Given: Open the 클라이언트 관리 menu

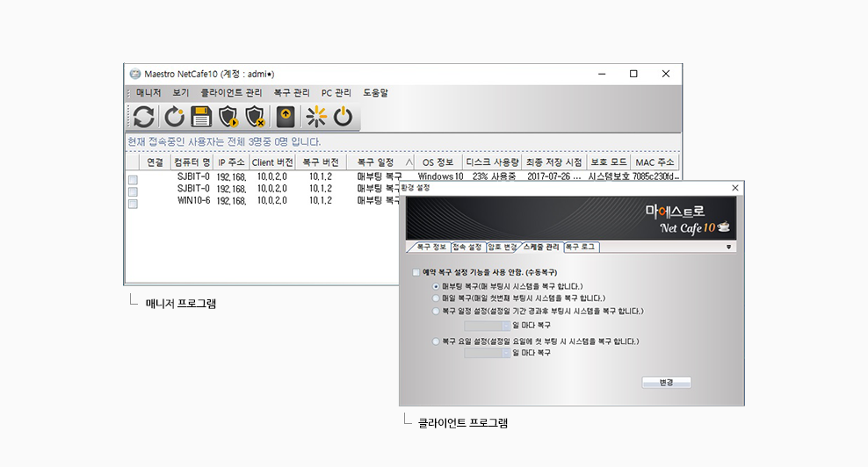Looking at the screenshot, I should coord(231,92).
